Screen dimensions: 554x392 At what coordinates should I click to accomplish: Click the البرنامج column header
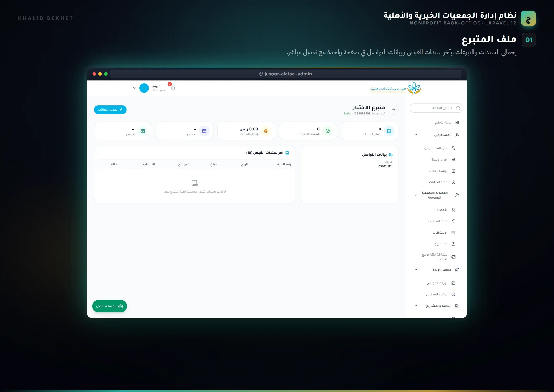click(184, 164)
